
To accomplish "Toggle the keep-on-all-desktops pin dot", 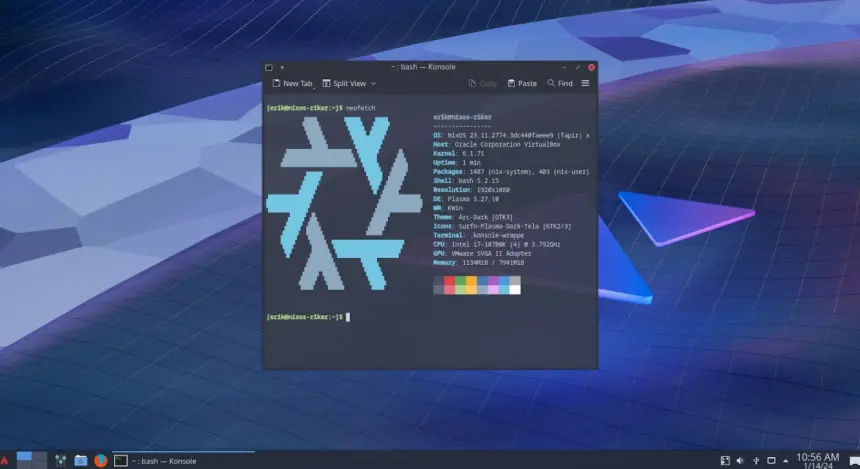I will (282, 67).
